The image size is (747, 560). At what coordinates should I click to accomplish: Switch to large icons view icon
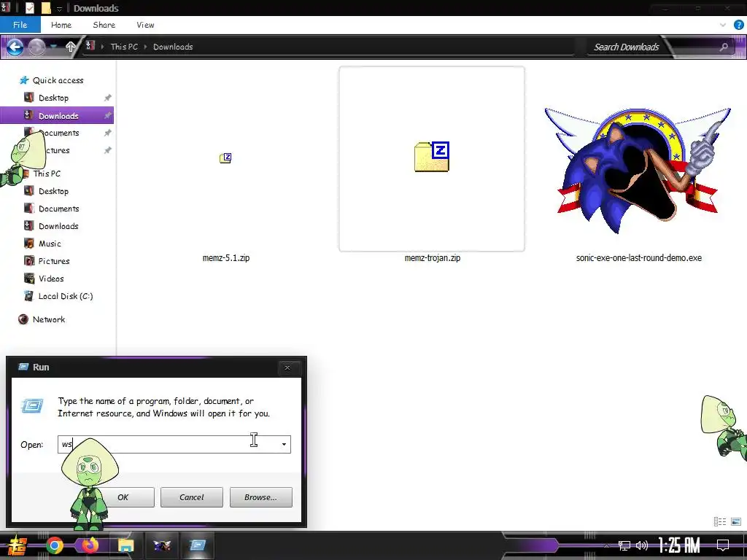[736, 522]
